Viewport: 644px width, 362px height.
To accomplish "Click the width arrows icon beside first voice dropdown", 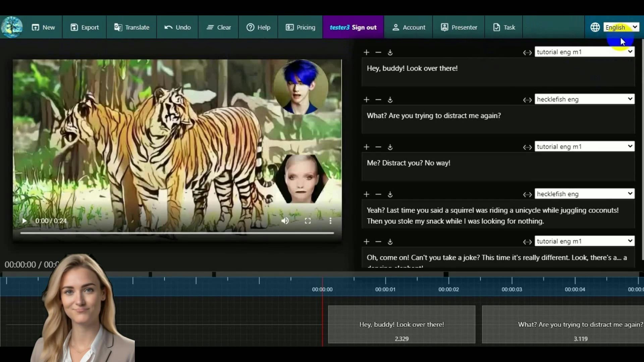I will coord(527,53).
